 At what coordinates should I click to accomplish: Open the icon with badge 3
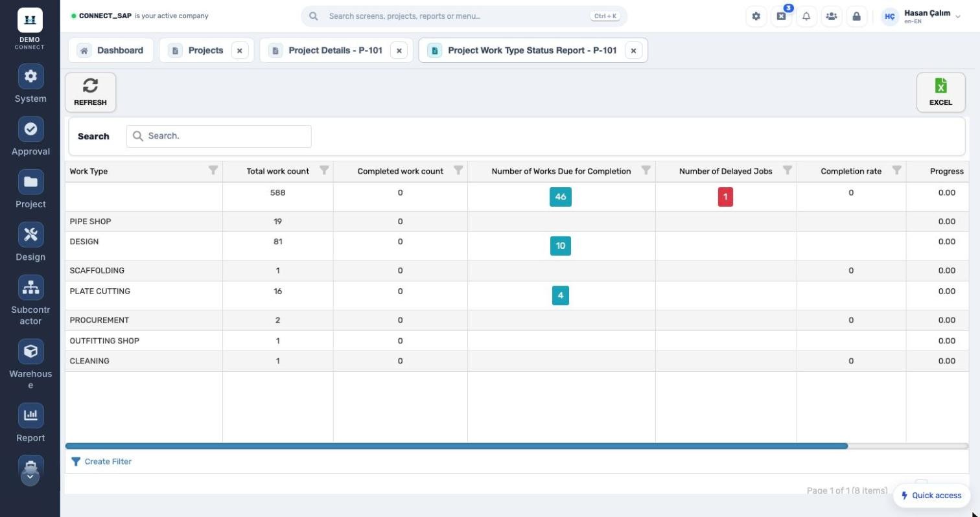click(781, 16)
